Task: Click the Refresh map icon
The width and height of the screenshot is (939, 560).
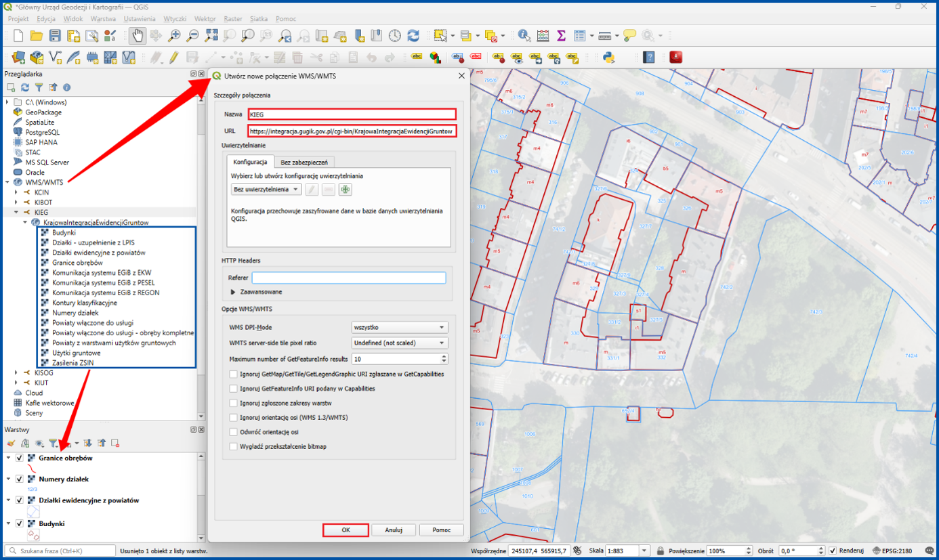Action: click(413, 35)
